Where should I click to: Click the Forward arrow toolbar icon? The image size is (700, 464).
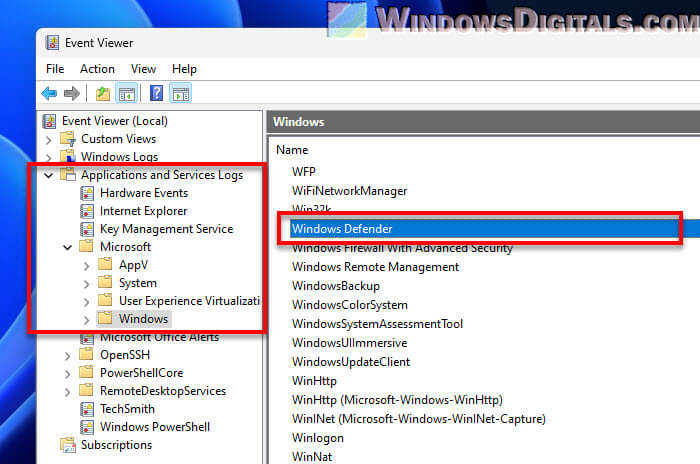click(72, 94)
